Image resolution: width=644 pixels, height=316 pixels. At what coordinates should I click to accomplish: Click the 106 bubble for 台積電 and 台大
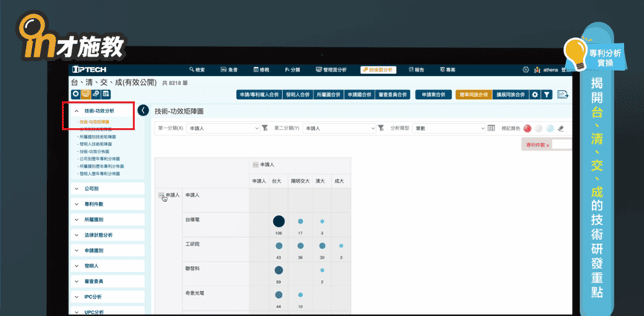click(278, 221)
